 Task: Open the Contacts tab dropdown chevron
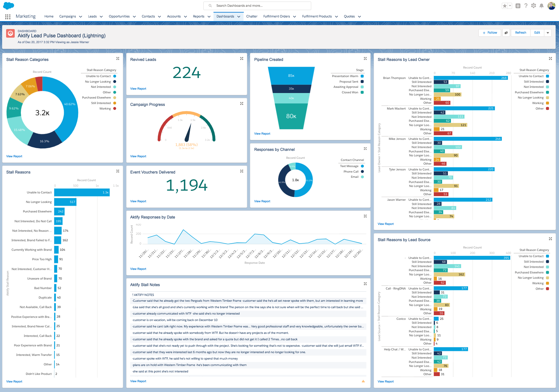(159, 17)
